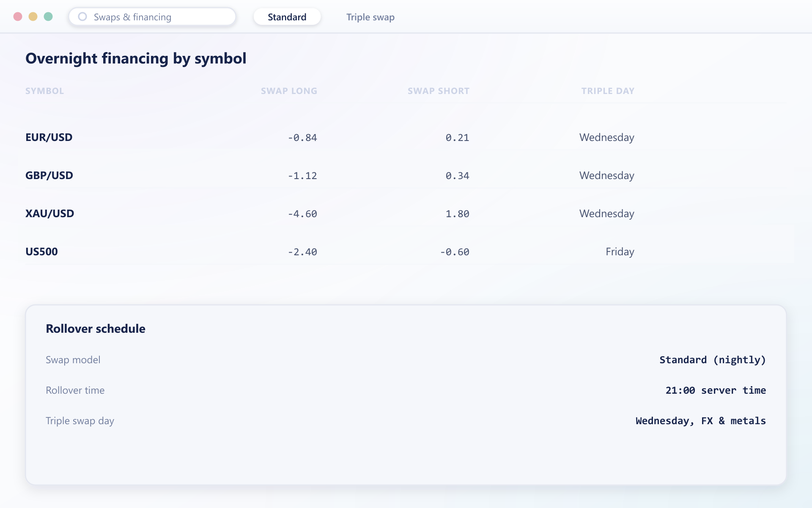The height and width of the screenshot is (508, 812).
Task: Click the red close window dot
Action: (18, 17)
